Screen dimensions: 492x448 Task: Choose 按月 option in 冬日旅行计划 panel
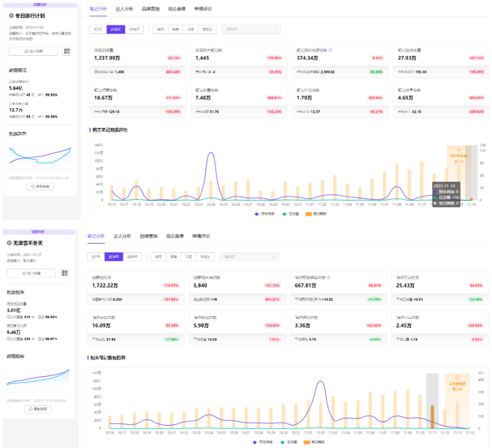(160, 29)
